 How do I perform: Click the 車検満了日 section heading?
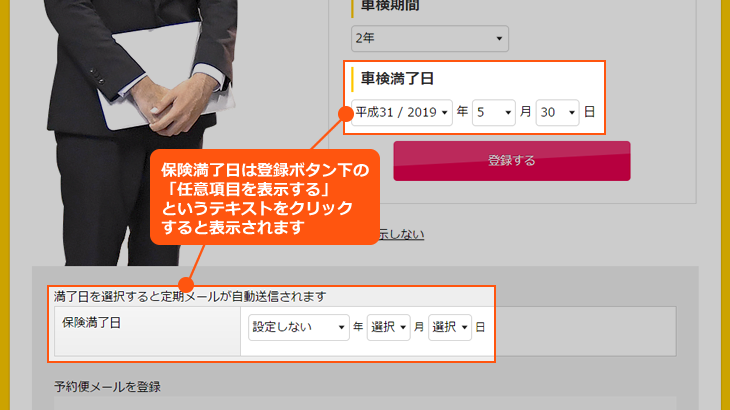(396, 78)
